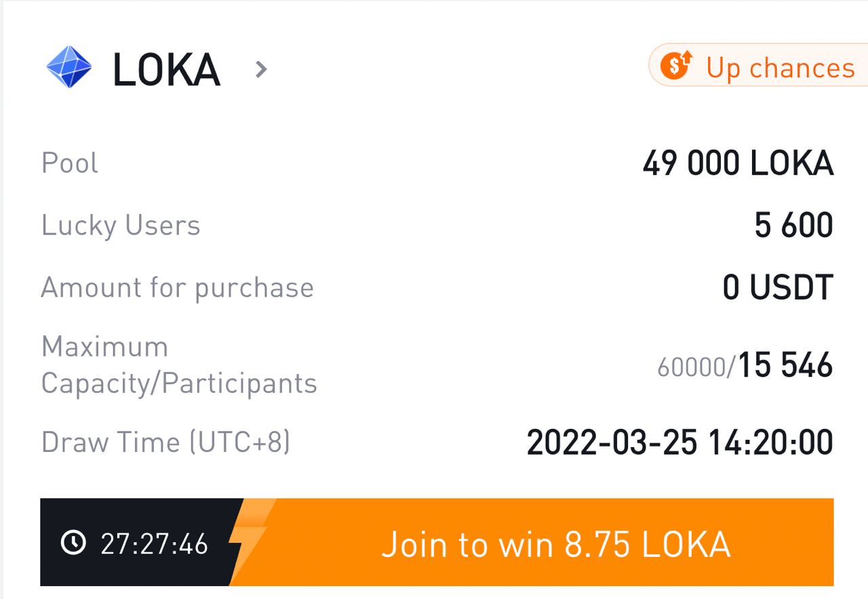Screen dimensions: 868x599
Task: Select the Pool label
Action: (x=70, y=163)
